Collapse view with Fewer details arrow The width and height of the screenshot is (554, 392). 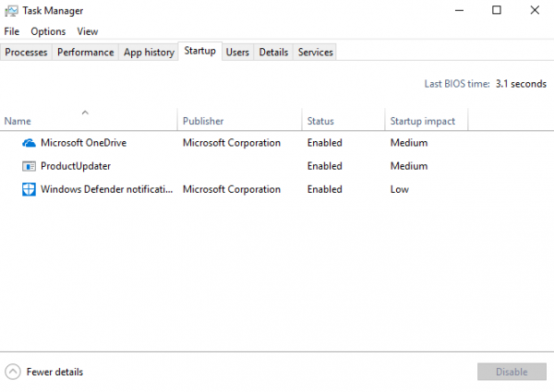tap(13, 372)
